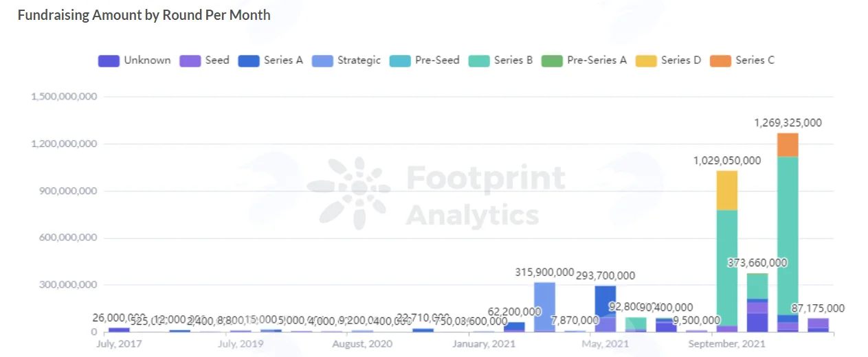Select the orange Series C bar segment
Image resolution: width=868 pixels, height=357 pixels.
788,145
